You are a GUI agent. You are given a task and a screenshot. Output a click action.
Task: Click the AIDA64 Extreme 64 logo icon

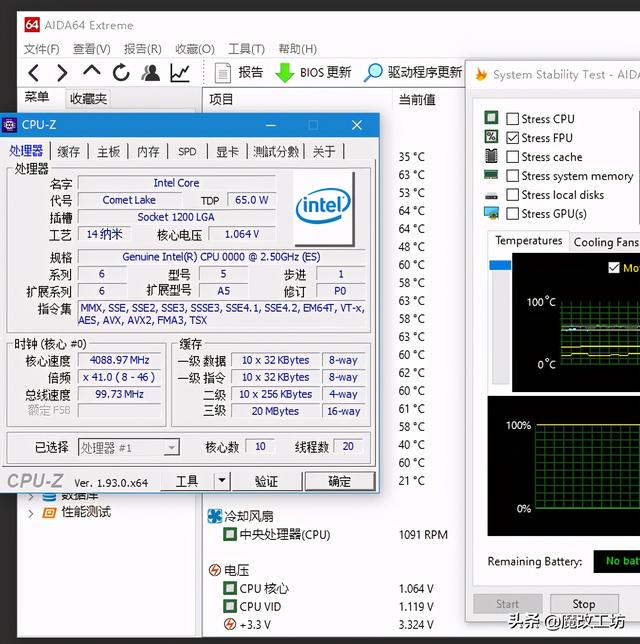click(32, 25)
